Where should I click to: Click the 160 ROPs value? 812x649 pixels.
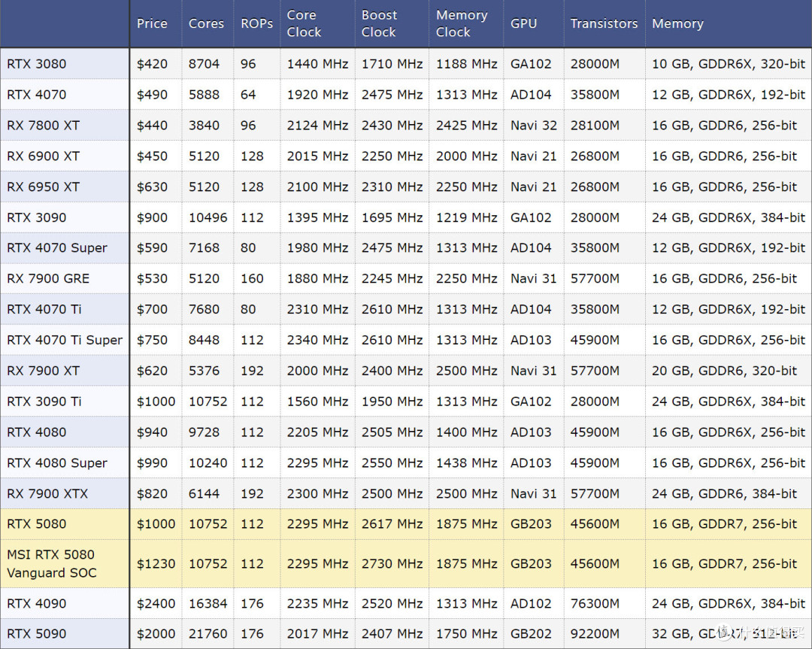[252, 279]
